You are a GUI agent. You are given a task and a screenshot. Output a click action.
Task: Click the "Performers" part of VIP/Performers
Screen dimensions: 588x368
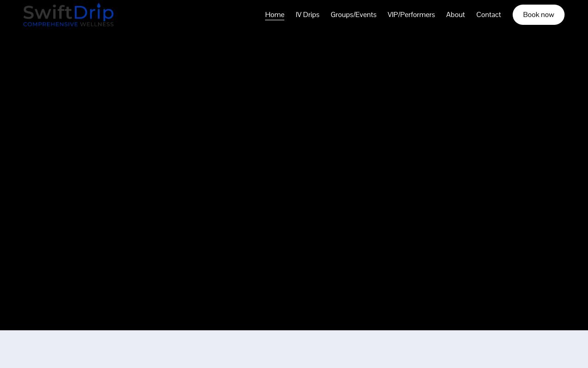(x=418, y=15)
